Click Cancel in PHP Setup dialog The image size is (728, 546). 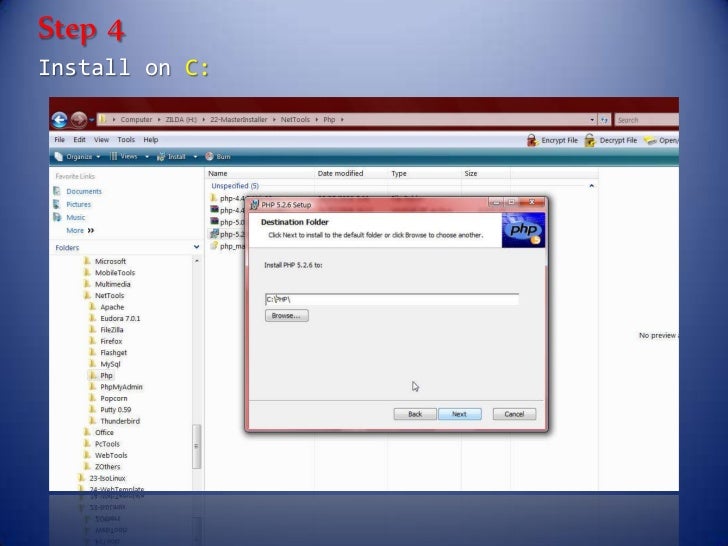point(514,414)
